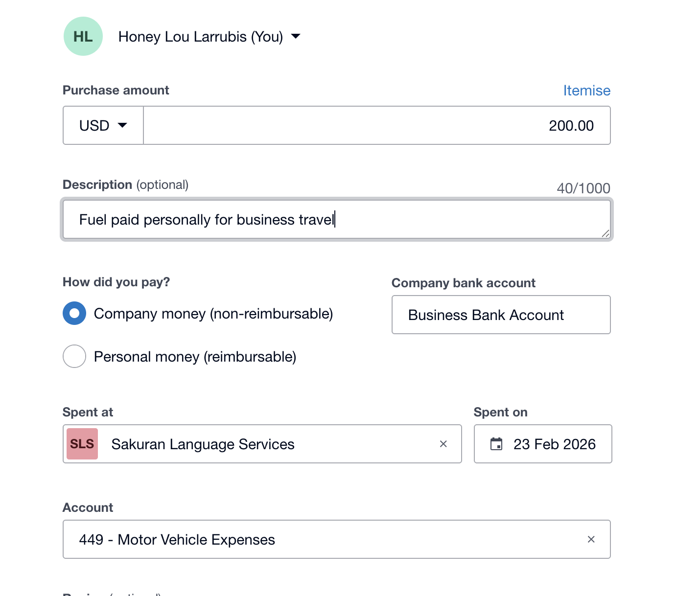The width and height of the screenshot is (700, 596).
Task: Open the USD currency dropdown
Action: (x=103, y=125)
